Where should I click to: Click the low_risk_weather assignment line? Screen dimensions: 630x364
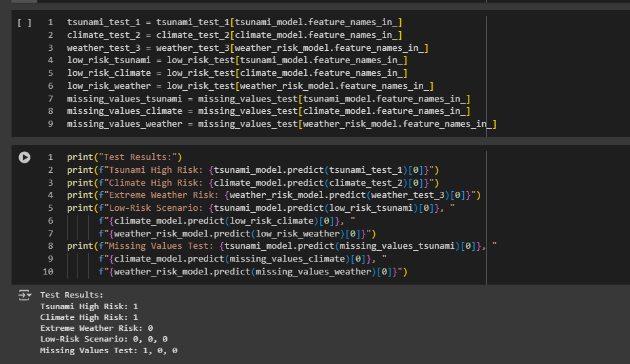coord(250,86)
